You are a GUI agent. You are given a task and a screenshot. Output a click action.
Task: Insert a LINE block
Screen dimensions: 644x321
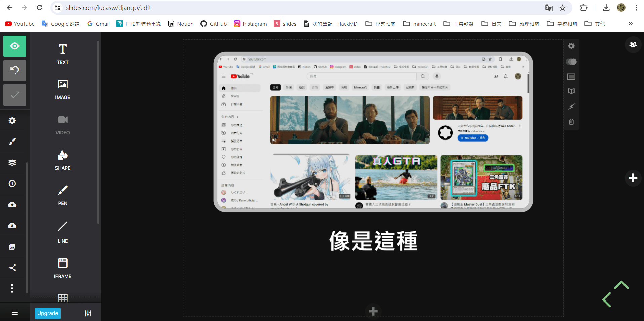(63, 232)
